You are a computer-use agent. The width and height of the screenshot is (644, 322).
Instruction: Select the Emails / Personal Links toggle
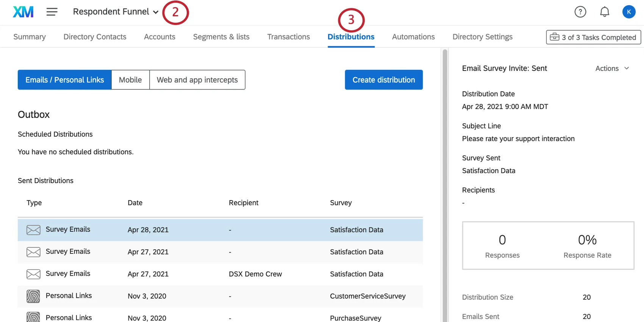64,80
